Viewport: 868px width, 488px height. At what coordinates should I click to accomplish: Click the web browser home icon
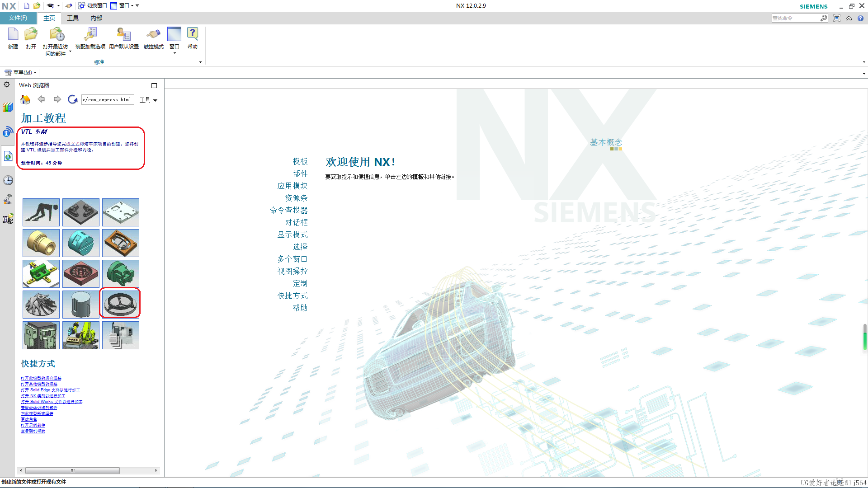coord(25,99)
